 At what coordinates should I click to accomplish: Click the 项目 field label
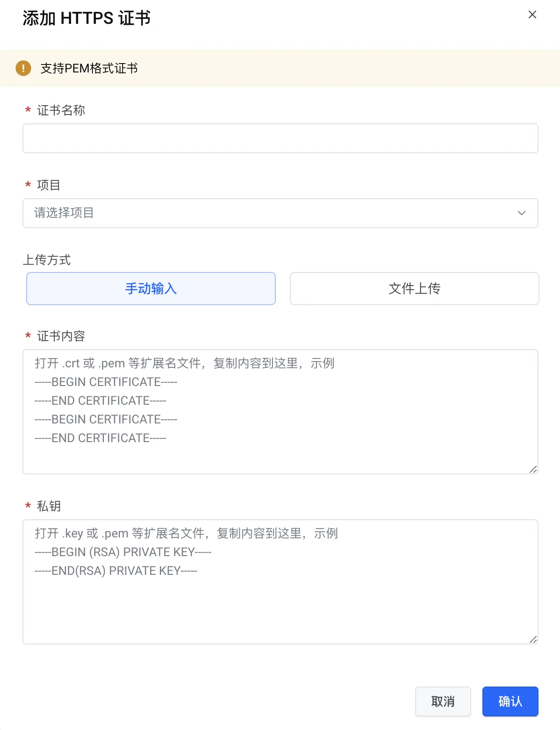pos(49,185)
